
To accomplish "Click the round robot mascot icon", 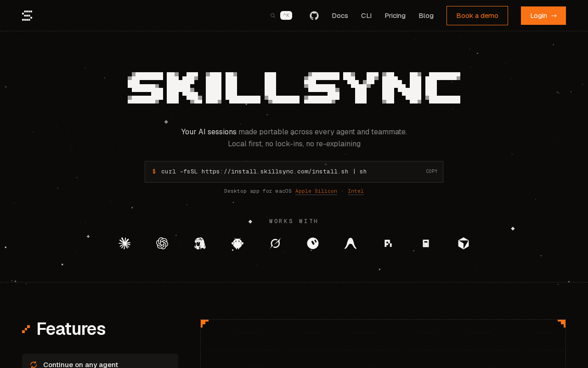I will (237, 243).
